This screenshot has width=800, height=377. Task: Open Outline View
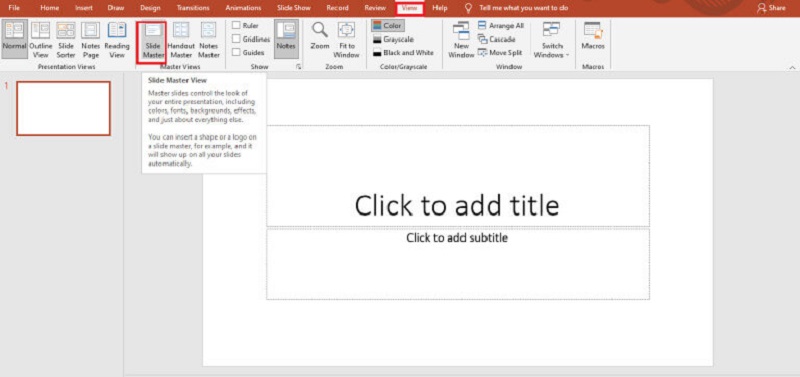pyautogui.click(x=40, y=40)
